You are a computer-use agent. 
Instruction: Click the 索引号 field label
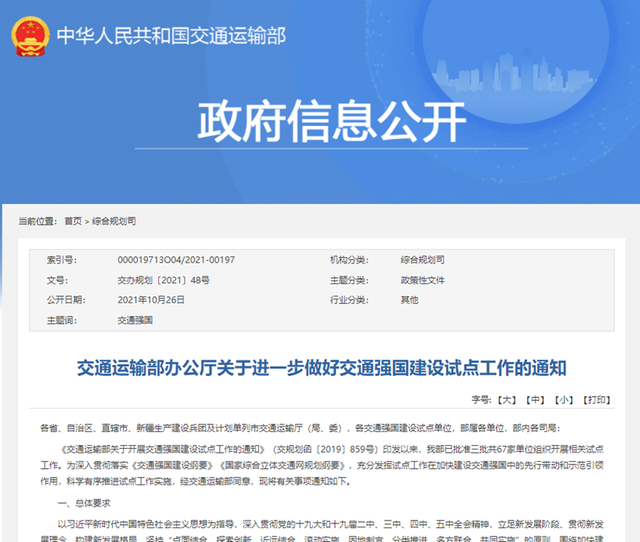click(x=62, y=260)
